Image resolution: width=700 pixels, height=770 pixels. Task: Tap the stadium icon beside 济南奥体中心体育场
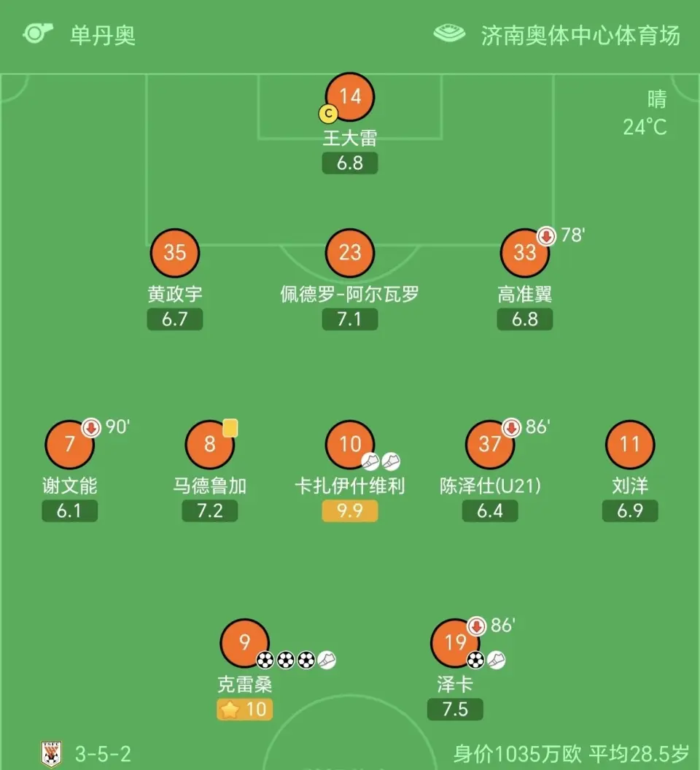click(x=449, y=34)
